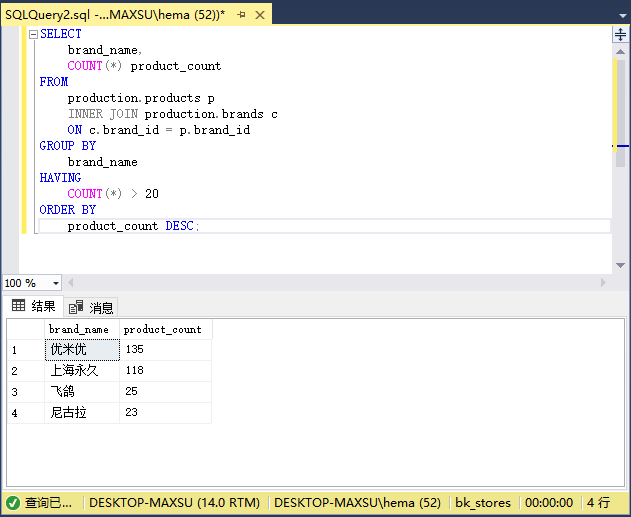The image size is (631, 517).
Task: Close the SQLQuery2.sql tab
Action: click(x=260, y=15)
